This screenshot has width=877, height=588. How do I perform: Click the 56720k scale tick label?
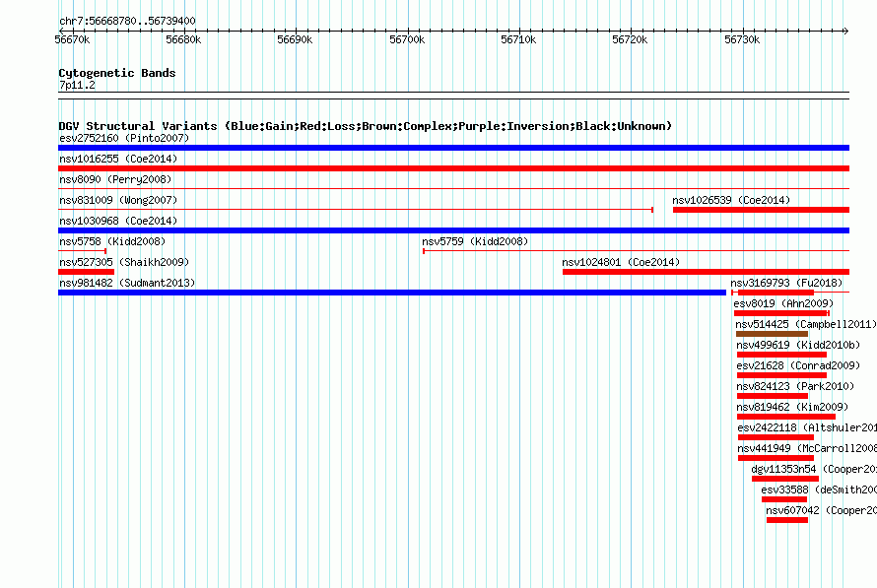[630, 39]
